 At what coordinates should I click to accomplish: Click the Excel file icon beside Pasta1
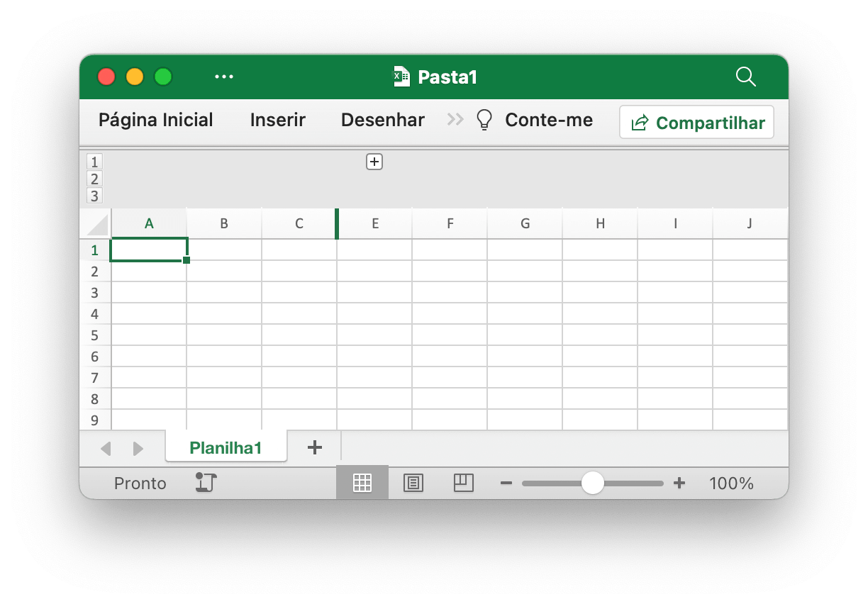click(x=402, y=77)
